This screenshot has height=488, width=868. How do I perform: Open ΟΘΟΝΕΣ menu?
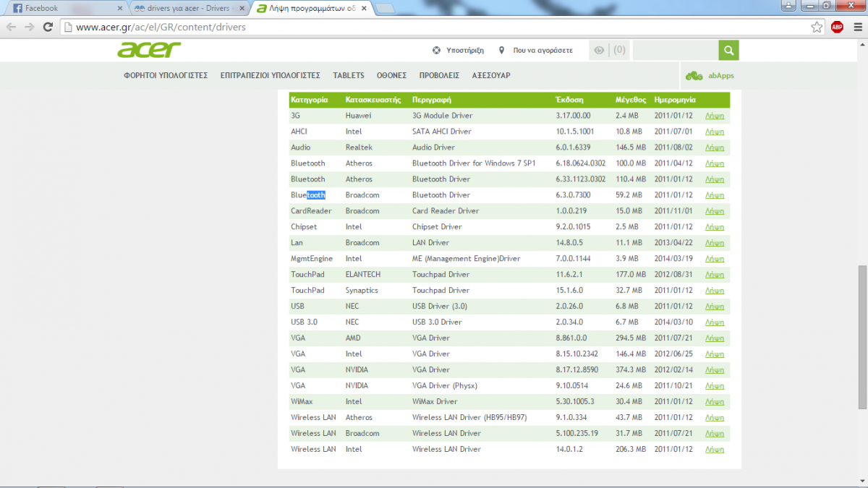pos(391,75)
